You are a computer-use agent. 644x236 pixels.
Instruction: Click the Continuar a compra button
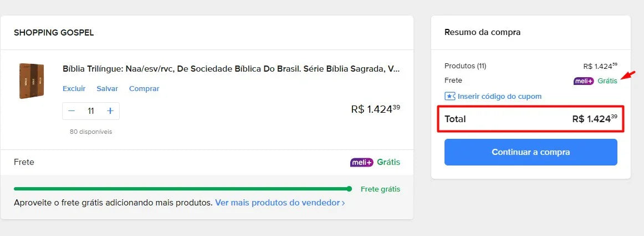[x=530, y=152]
